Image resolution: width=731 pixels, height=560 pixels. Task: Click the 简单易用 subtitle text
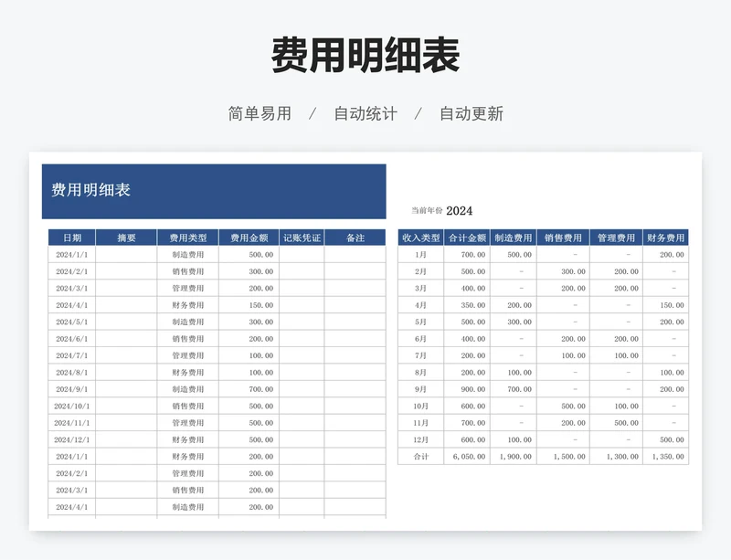pyautogui.click(x=260, y=114)
